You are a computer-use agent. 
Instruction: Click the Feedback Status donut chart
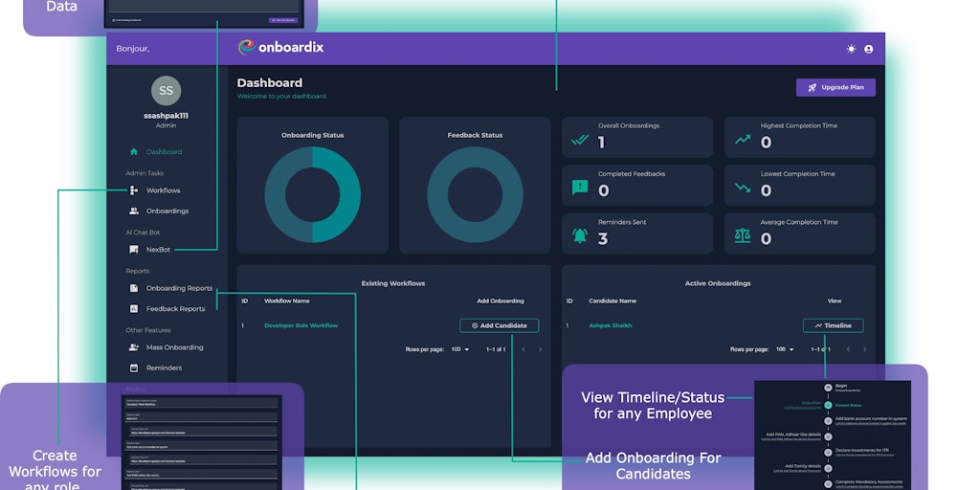point(475,194)
